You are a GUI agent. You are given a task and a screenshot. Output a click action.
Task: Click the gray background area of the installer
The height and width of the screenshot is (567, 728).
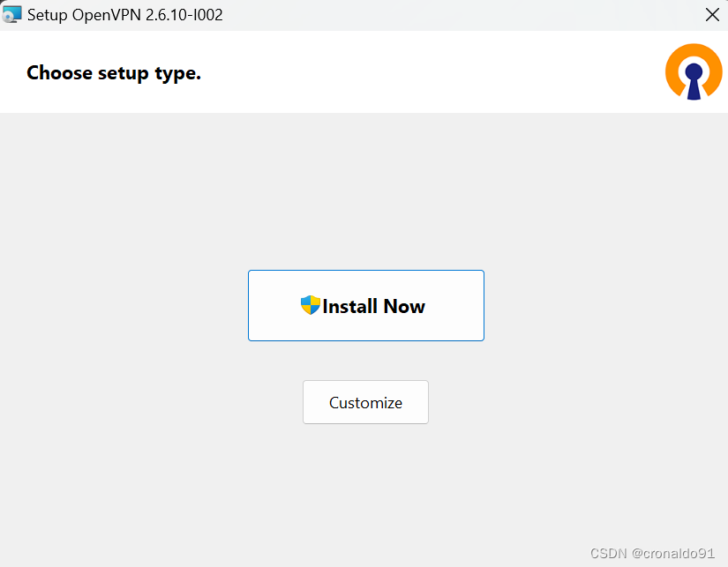132,485
